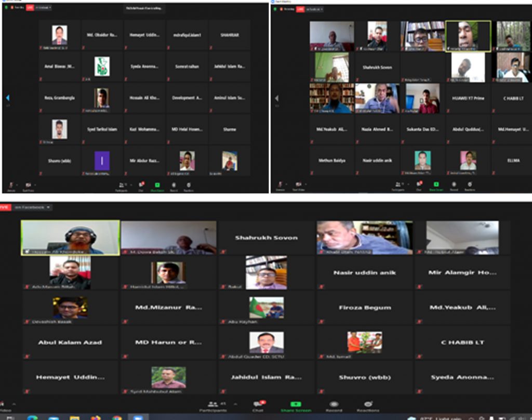Click Record in the top-left Zoom window

(x=174, y=186)
